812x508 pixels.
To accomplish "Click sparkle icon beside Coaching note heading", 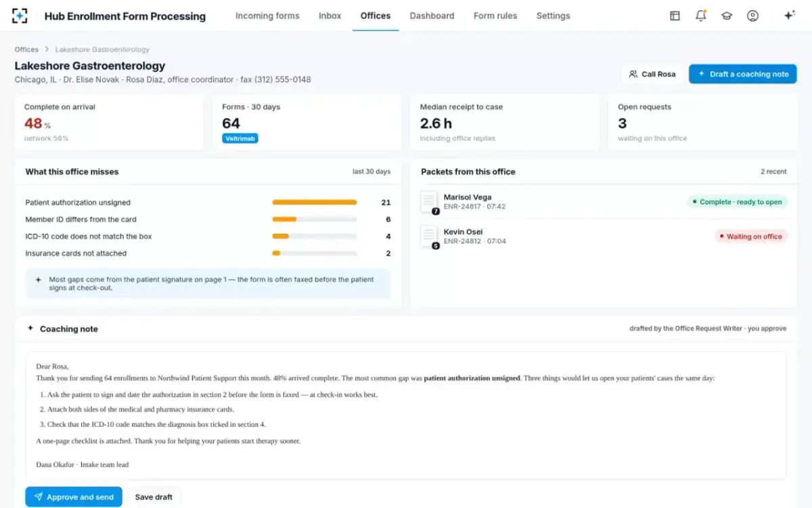I will click(30, 329).
